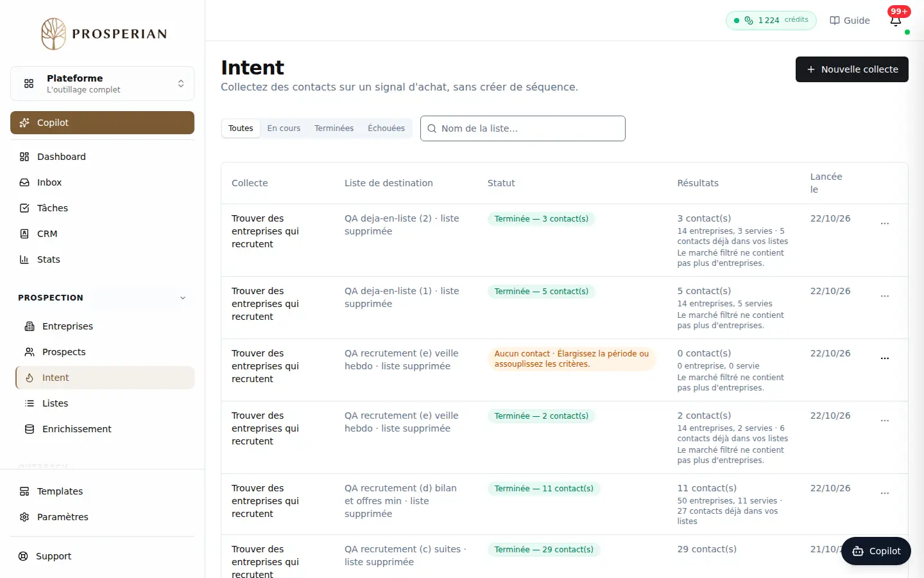
Task: Click the 1 224 crédits badge
Action: pyautogui.click(x=771, y=21)
